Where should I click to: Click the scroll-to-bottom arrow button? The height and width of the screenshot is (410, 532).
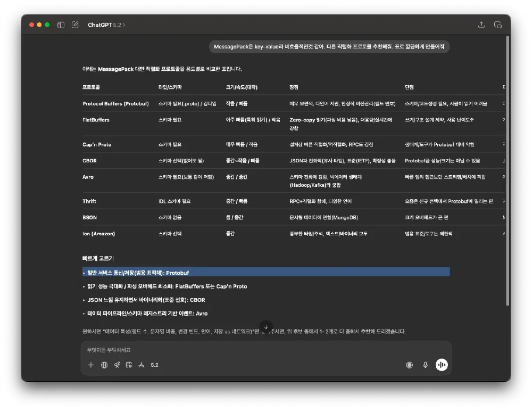point(266,326)
